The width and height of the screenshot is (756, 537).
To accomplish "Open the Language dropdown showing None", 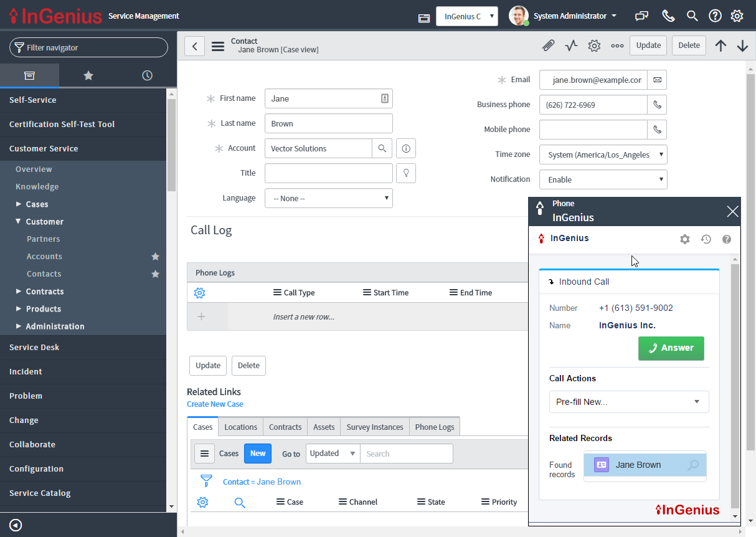I will pos(328,198).
